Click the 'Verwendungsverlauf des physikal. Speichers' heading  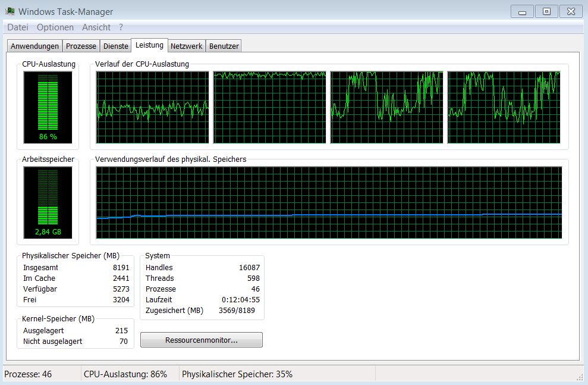[x=171, y=159]
